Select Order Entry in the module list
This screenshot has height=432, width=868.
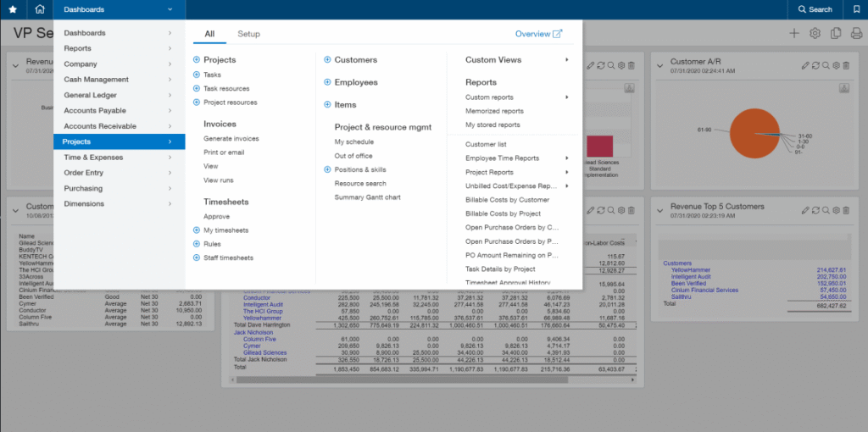point(120,173)
